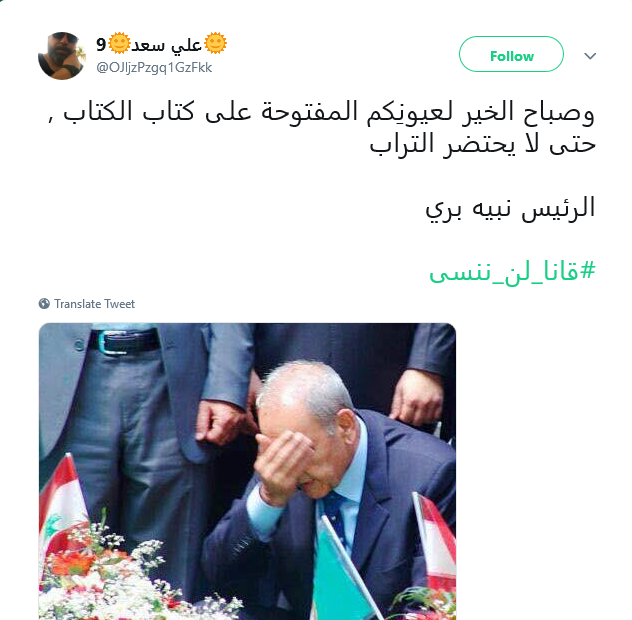Open the @OJljzPzgq1GzFkk handle
Image resolution: width=632 pixels, height=620 pixels.
(x=154, y=67)
